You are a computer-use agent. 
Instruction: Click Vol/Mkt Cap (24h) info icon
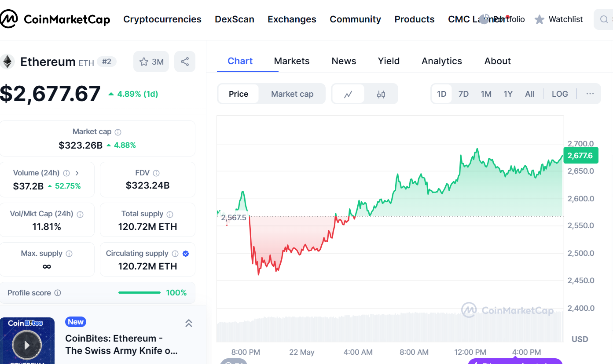tap(80, 215)
